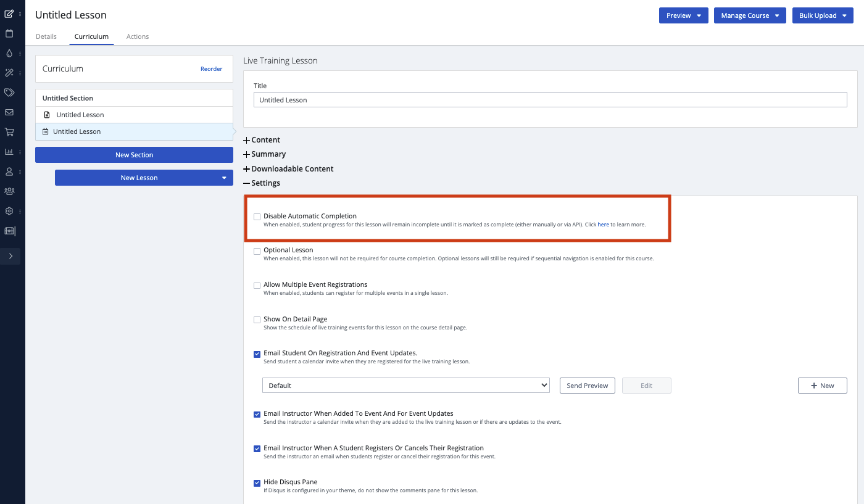The width and height of the screenshot is (864, 504).
Task: Click the calendar icon in the sidebar
Action: tap(9, 33)
